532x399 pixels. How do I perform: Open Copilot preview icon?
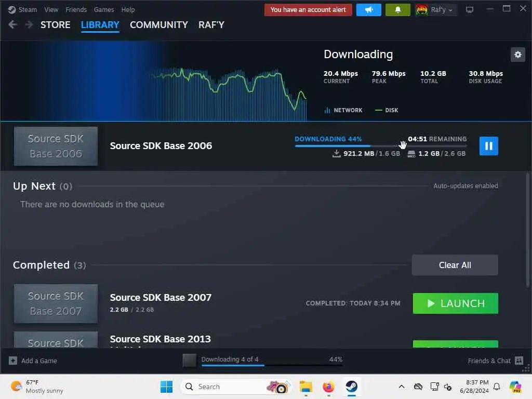tap(515, 387)
